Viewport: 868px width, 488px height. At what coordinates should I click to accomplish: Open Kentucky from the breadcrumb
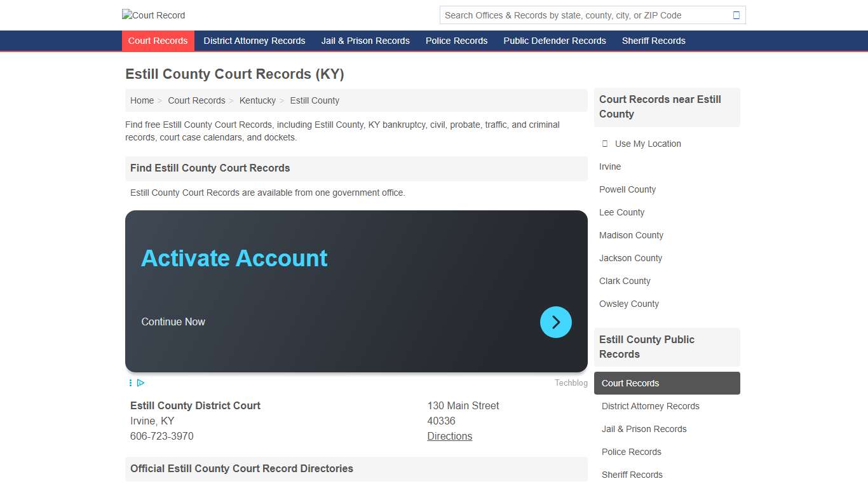[257, 100]
